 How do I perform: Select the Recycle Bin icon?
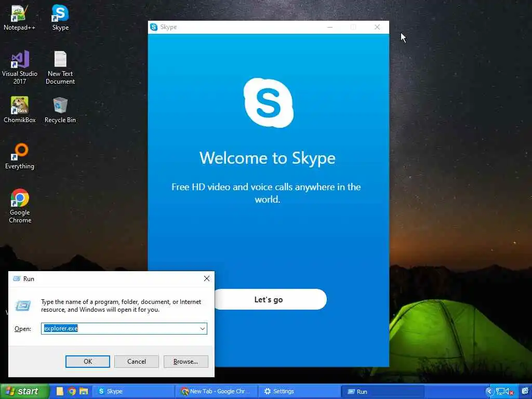60,110
